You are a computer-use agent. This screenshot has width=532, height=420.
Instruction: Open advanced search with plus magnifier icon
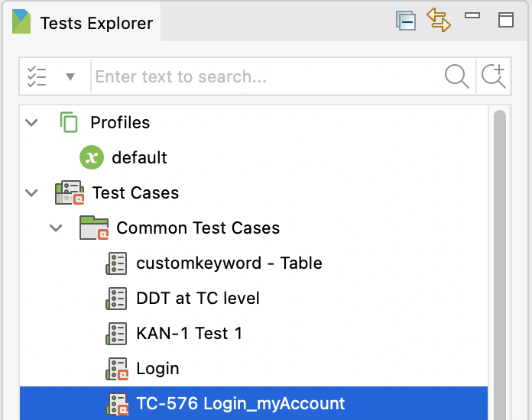click(x=493, y=76)
